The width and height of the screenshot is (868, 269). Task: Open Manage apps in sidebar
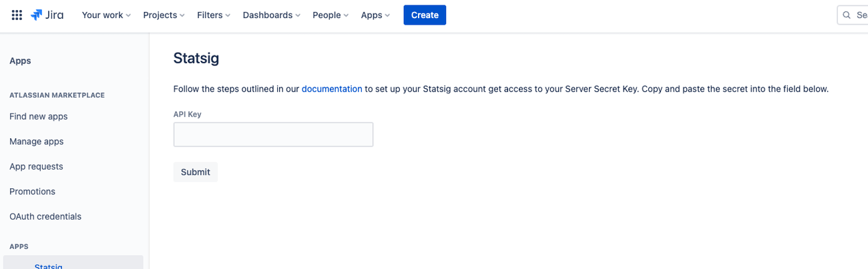(x=37, y=142)
